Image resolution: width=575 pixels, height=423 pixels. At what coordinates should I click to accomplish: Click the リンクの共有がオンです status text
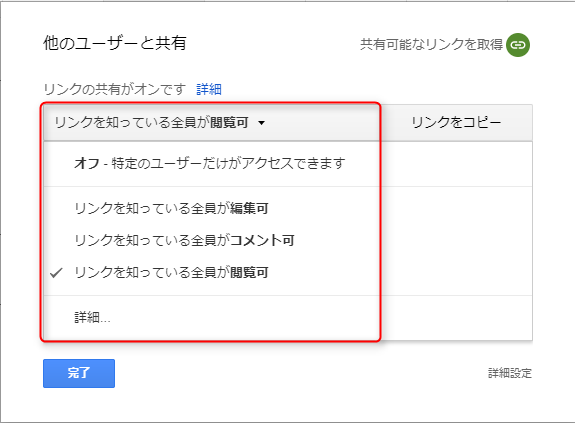(114, 89)
